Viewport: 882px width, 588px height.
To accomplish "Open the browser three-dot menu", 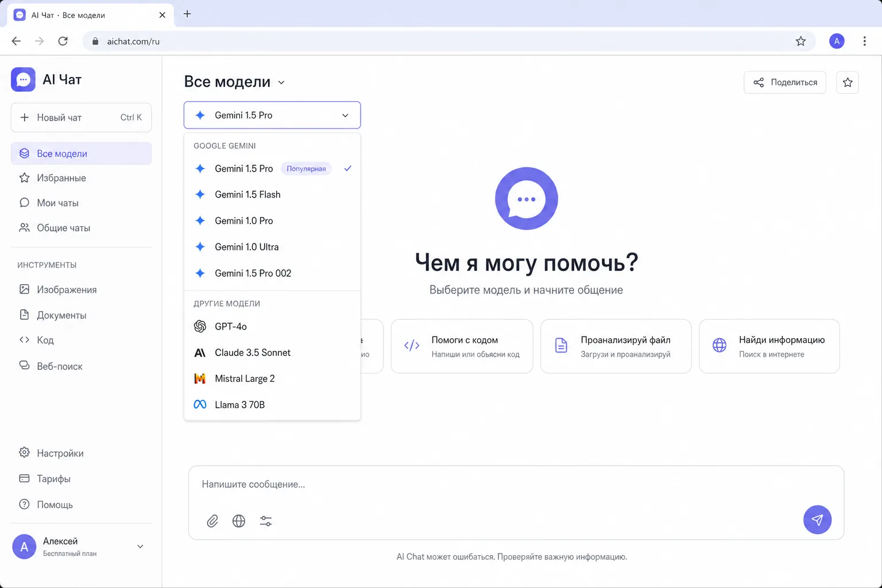I will (x=864, y=41).
